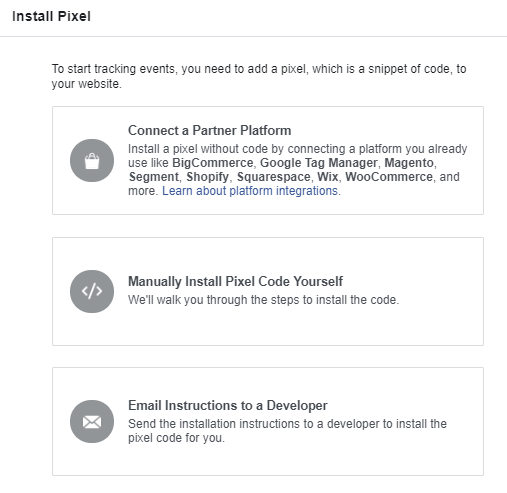Click 'Send the installation instructions' description
The height and width of the screenshot is (493, 507).
[287, 431]
